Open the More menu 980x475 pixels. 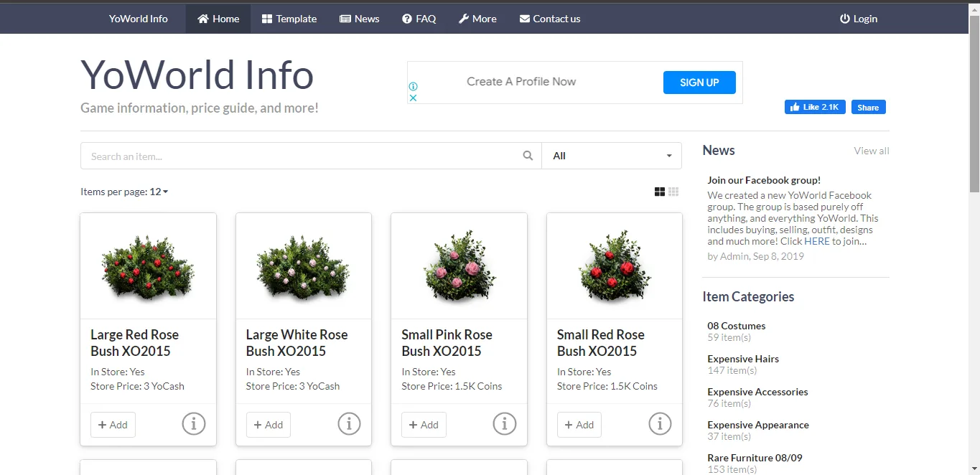click(x=477, y=19)
